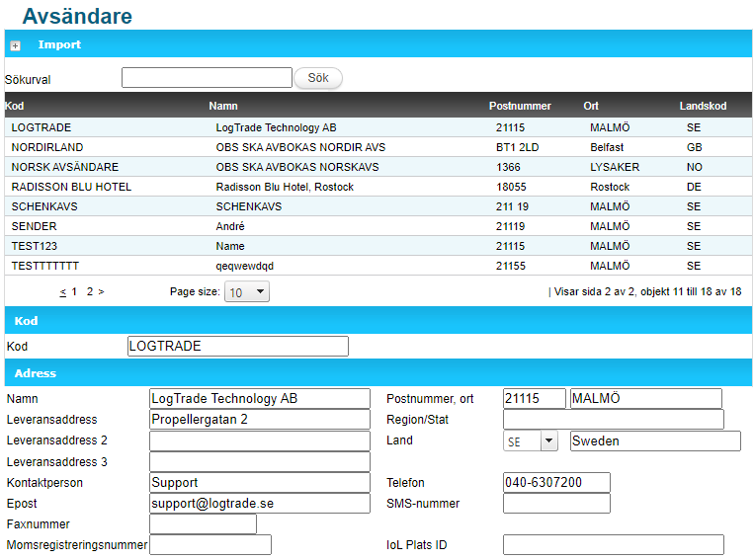Viewport: 754px width, 560px height.
Task: Click the IoL Plats ID field
Action: (x=613, y=545)
